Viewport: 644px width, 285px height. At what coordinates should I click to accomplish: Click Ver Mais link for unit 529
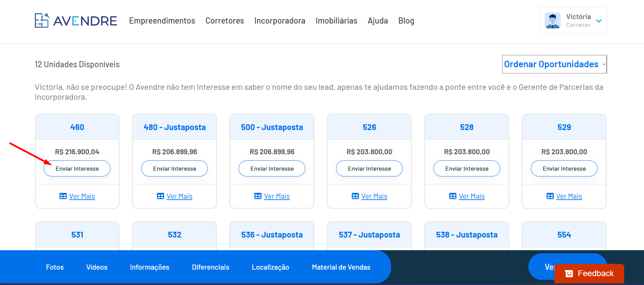click(x=569, y=196)
